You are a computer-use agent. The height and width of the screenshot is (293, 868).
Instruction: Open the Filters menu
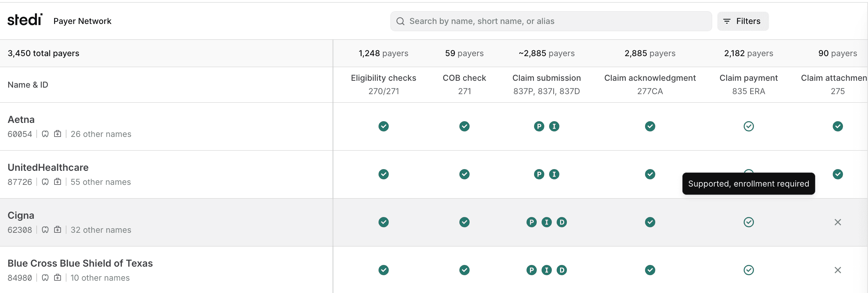click(743, 21)
